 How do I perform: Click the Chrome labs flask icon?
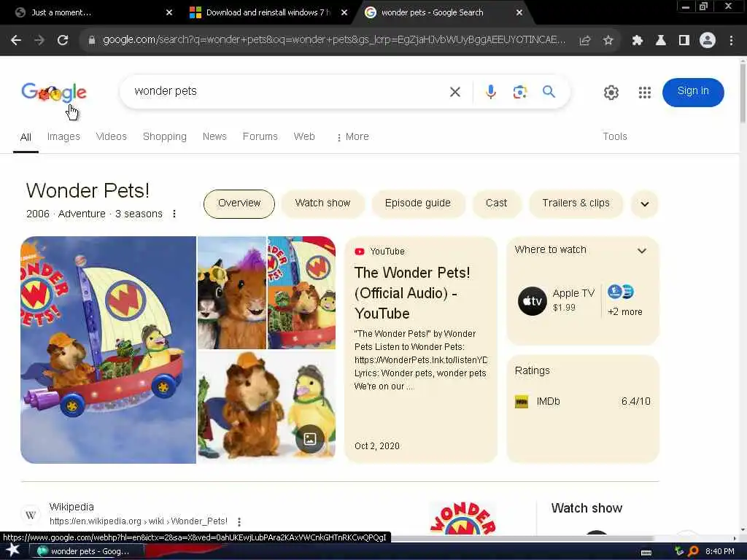click(x=661, y=41)
